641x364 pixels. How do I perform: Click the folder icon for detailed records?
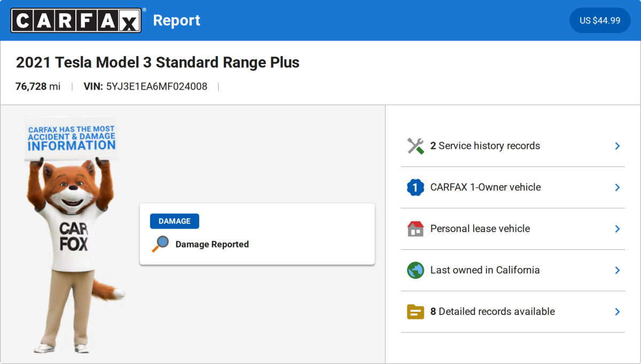(415, 312)
